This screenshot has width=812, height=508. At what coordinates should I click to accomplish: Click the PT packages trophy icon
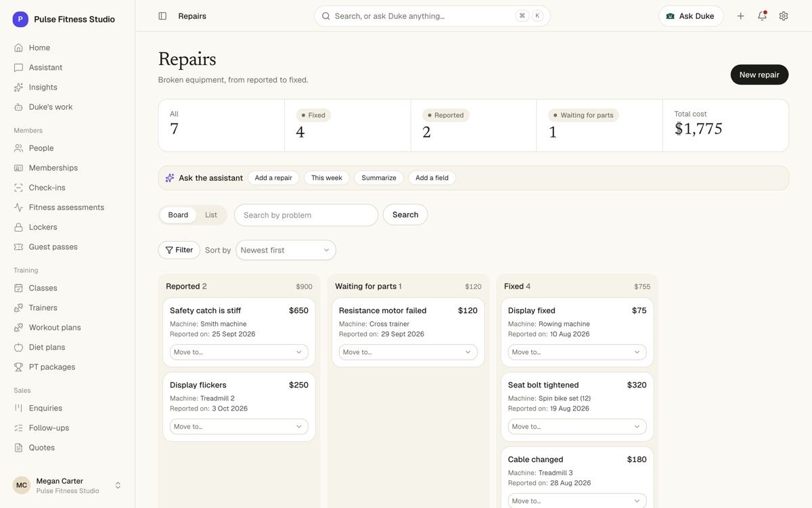[x=18, y=366]
